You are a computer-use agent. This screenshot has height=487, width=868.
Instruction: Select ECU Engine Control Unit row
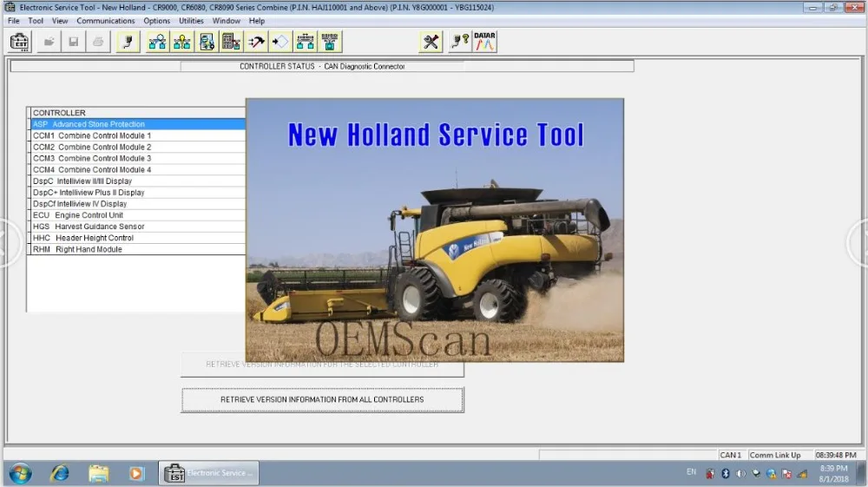point(138,215)
